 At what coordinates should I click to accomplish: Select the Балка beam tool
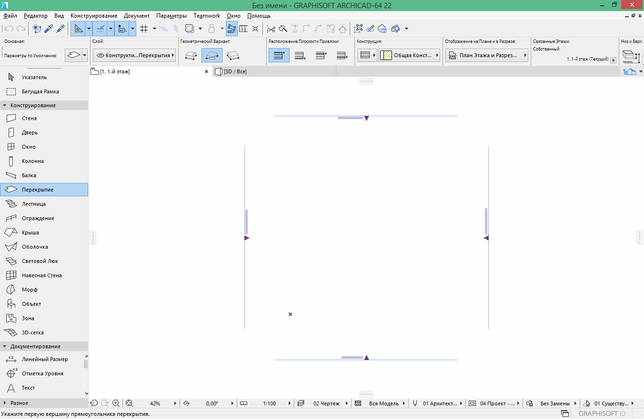pyautogui.click(x=44, y=175)
